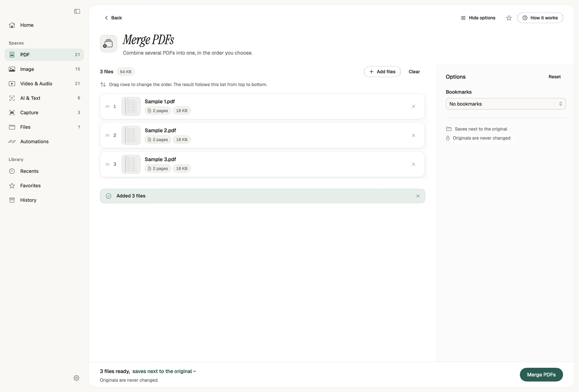Click the Sample 1.pdf thumbnail
Viewport: 579px width, 392px height.
click(x=131, y=106)
